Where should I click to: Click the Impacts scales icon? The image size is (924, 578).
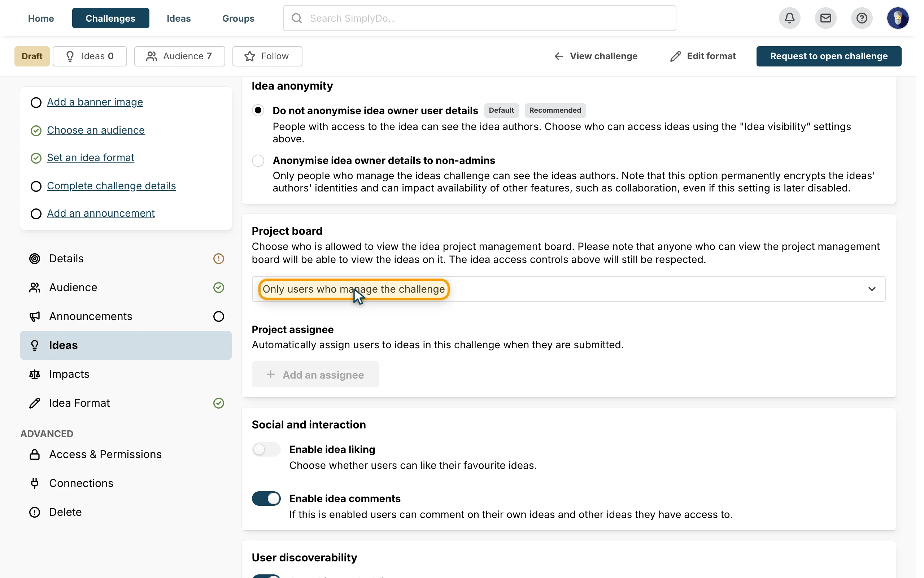pos(35,374)
